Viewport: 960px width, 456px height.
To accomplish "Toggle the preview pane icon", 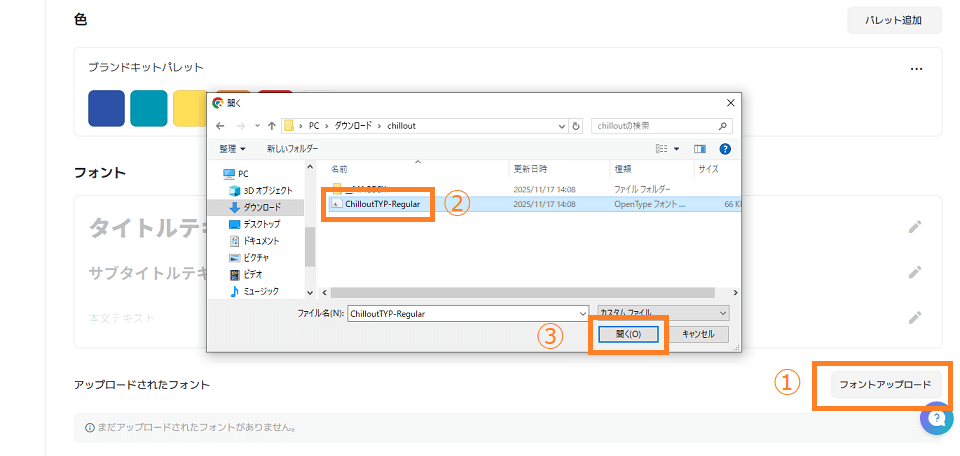I will click(700, 149).
